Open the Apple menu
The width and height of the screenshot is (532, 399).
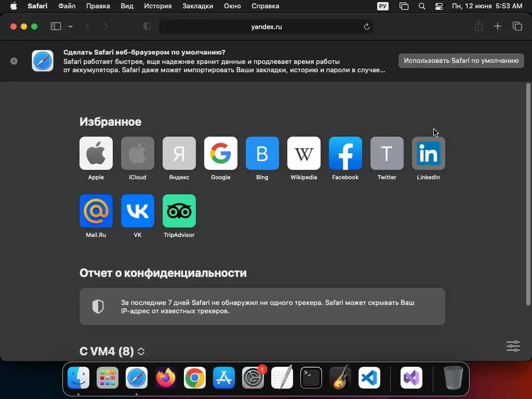pos(14,6)
